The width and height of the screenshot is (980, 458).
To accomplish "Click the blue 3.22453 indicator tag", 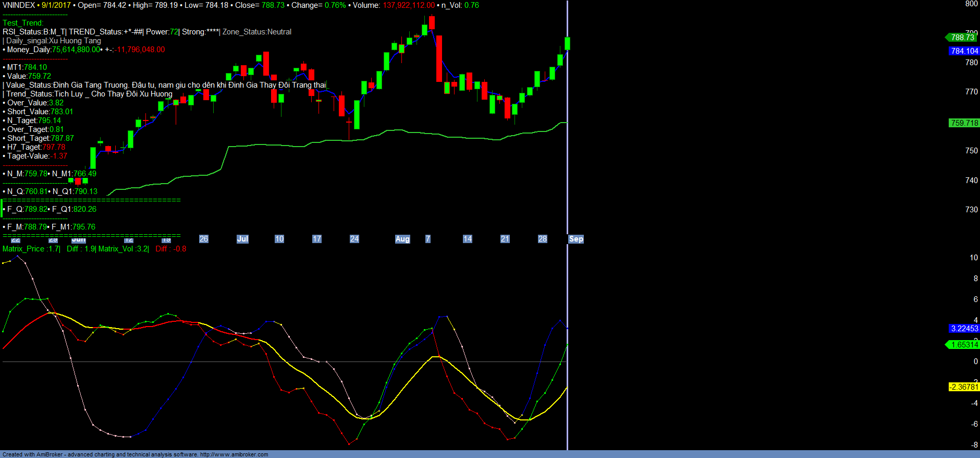I will 964,329.
